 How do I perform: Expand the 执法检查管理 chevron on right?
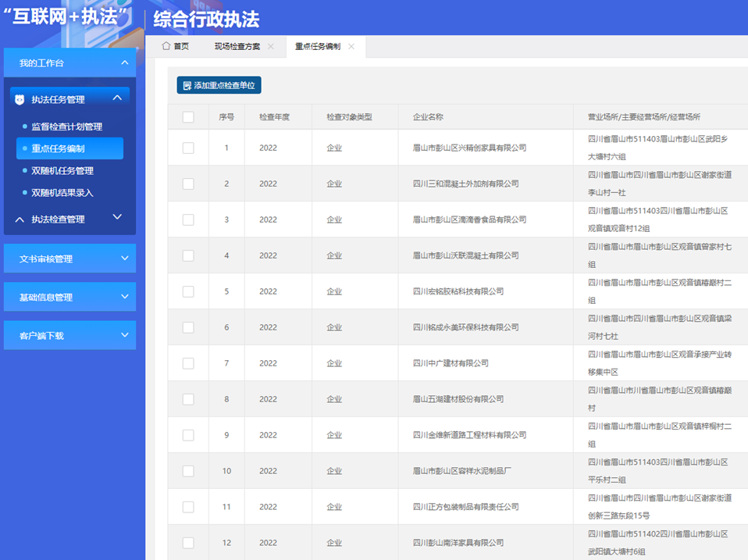coord(117,217)
